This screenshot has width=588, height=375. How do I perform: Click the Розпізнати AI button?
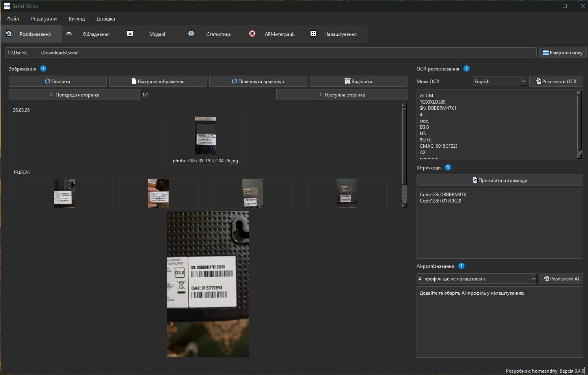click(x=561, y=278)
